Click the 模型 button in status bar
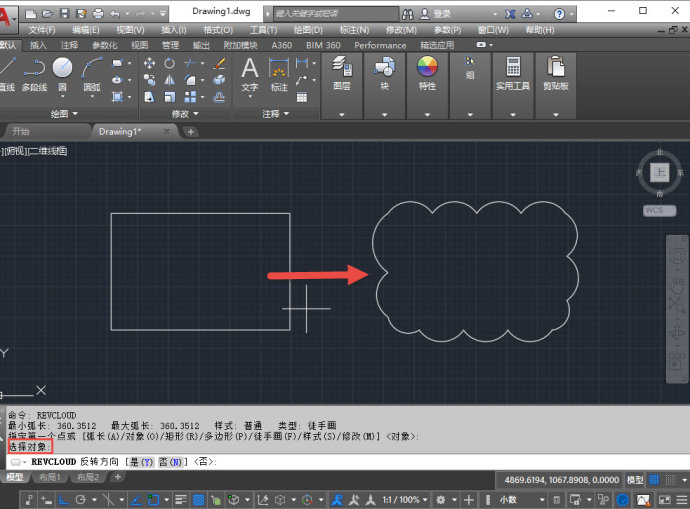 click(x=635, y=480)
